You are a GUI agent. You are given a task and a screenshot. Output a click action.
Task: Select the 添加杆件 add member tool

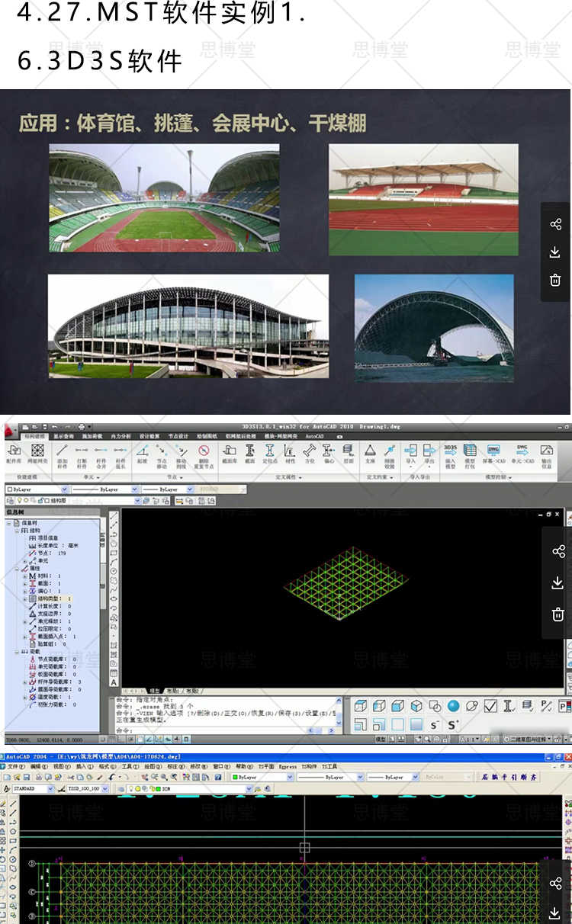point(63,453)
